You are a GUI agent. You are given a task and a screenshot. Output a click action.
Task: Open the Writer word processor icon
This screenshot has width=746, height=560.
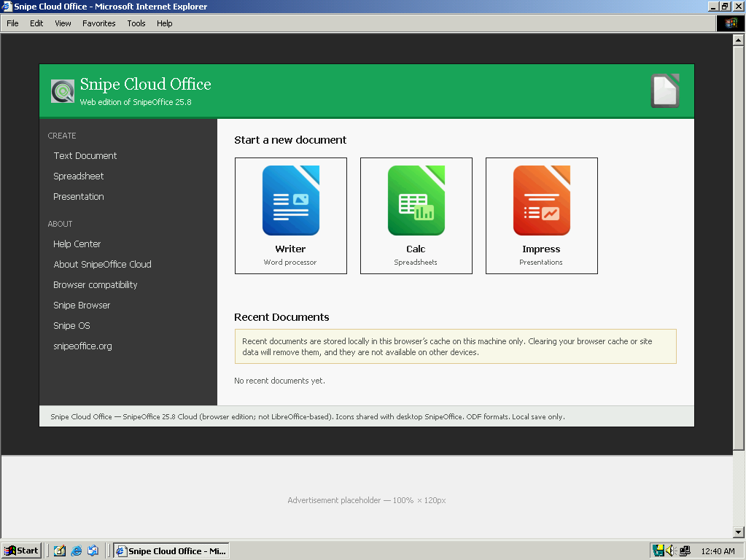[291, 201]
